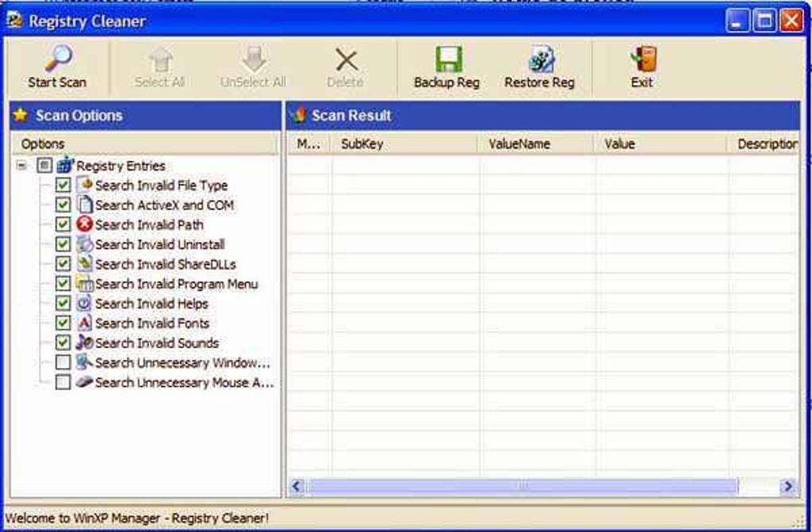Click the M... column header
This screenshot has width=812, height=532.
pos(309,143)
